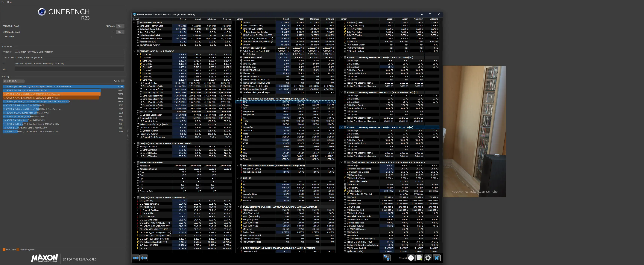Collapse the Sistem: MSI MS-7E49 sensor group

pos(134,22)
